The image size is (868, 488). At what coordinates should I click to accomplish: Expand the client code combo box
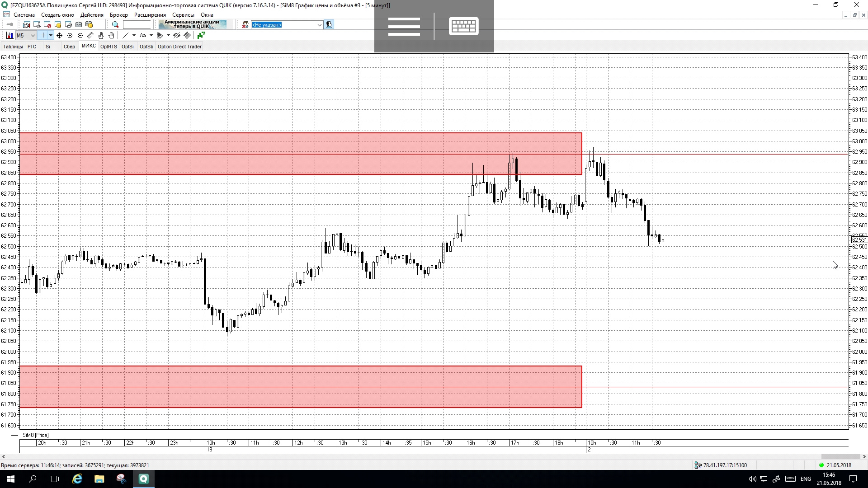[x=319, y=25]
